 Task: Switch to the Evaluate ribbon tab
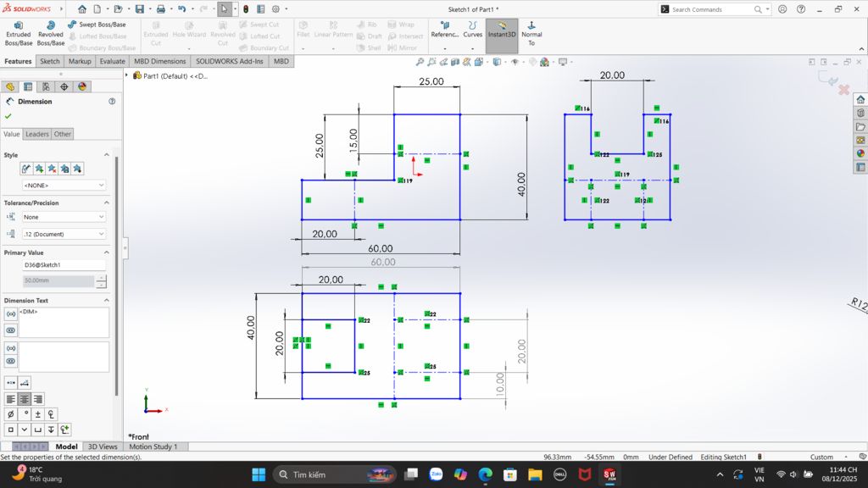(x=113, y=61)
